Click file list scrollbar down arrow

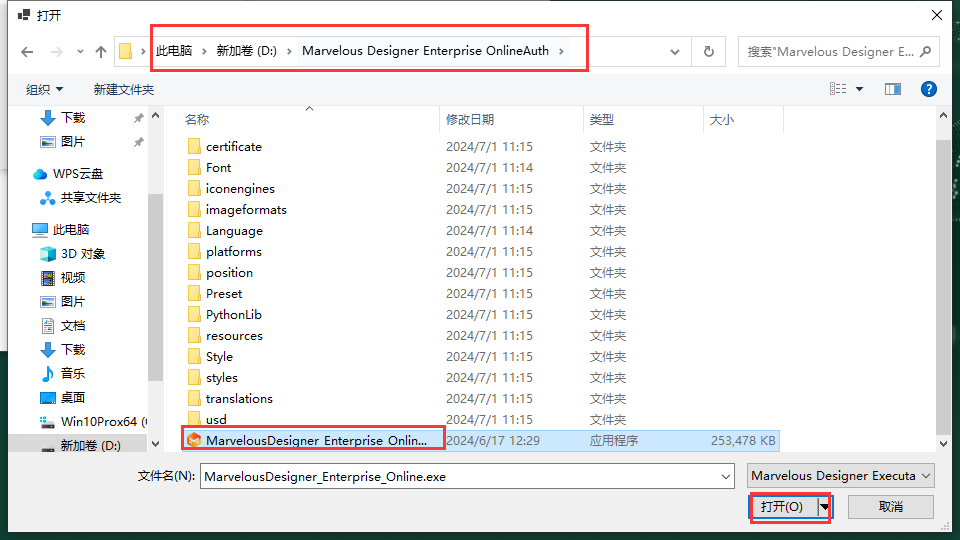pos(943,444)
